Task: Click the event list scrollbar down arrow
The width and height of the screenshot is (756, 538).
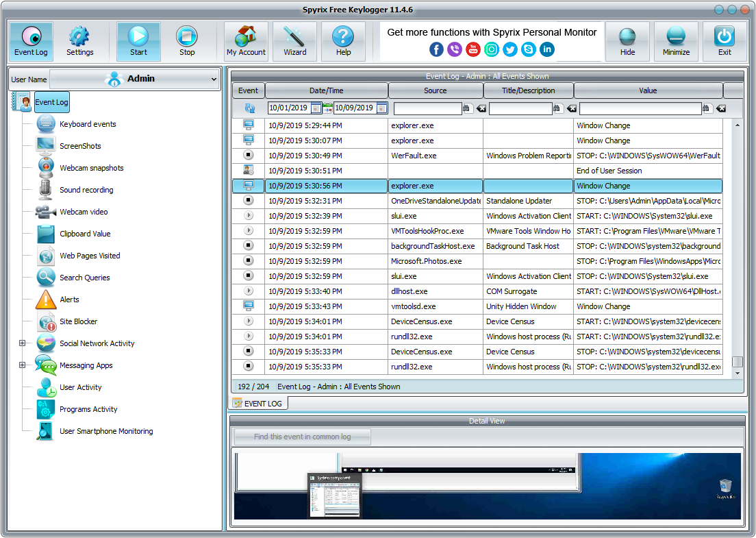Action: click(738, 373)
